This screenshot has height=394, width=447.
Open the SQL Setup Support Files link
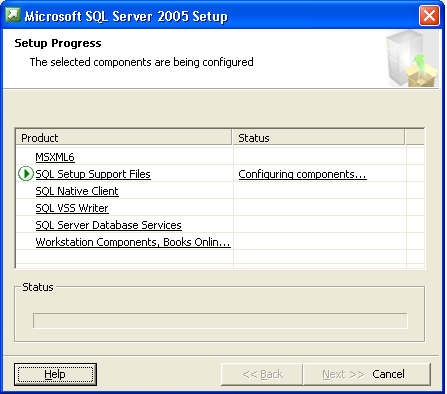93,174
